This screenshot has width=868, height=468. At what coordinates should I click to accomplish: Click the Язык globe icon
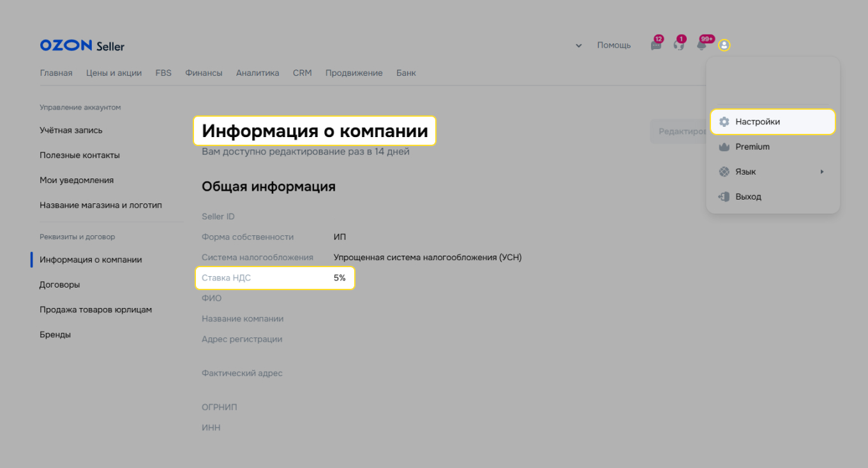724,171
